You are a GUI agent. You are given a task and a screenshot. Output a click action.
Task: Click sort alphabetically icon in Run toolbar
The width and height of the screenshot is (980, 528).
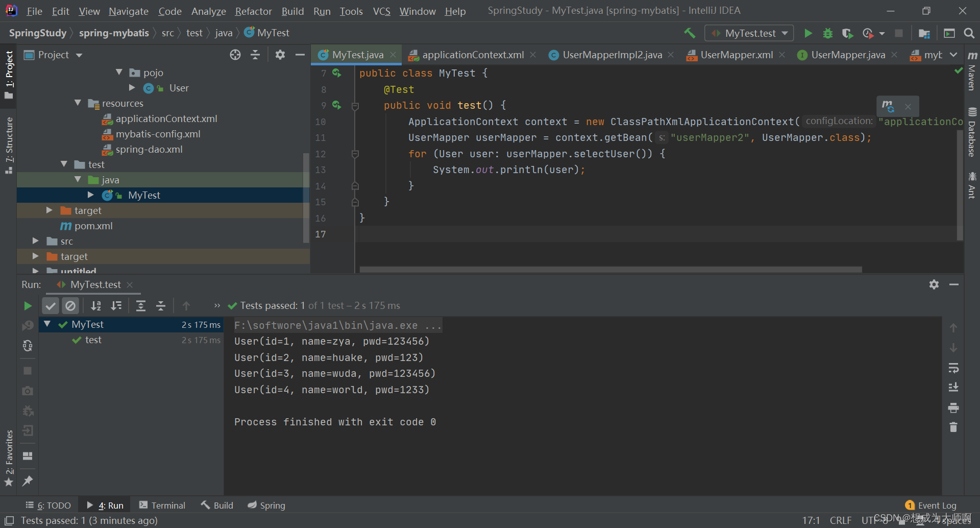[95, 306]
